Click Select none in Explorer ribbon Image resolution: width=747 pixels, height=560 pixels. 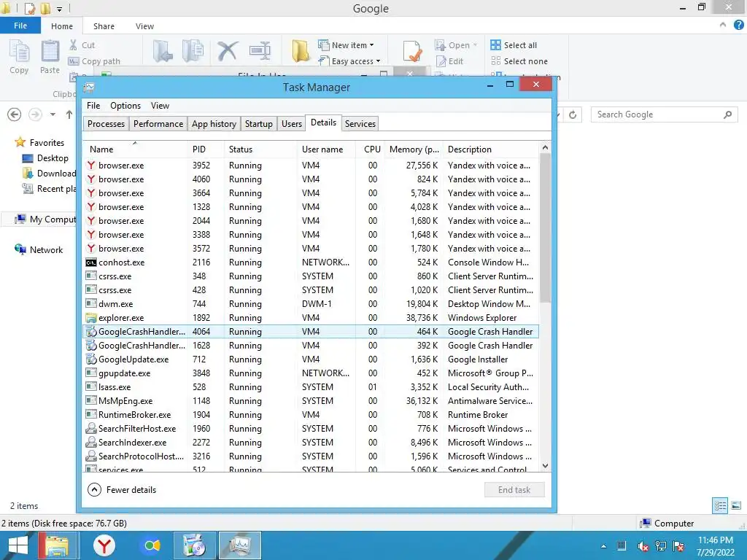click(x=519, y=61)
